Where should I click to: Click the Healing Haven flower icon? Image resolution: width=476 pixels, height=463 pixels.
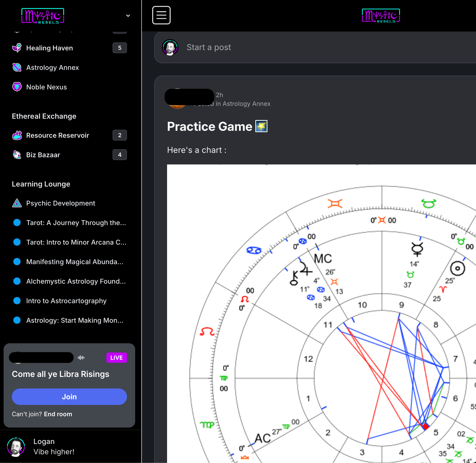tap(17, 48)
